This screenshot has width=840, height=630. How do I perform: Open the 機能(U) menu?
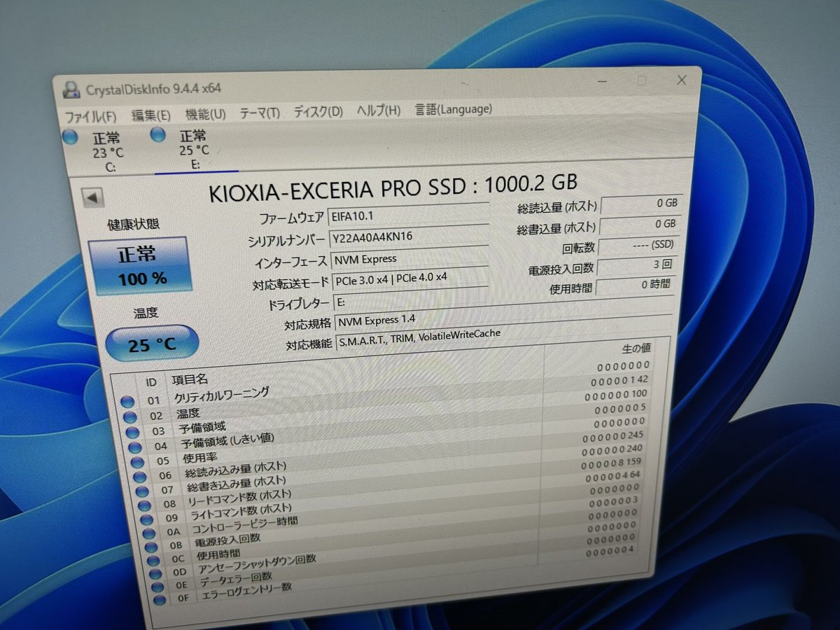[206, 113]
